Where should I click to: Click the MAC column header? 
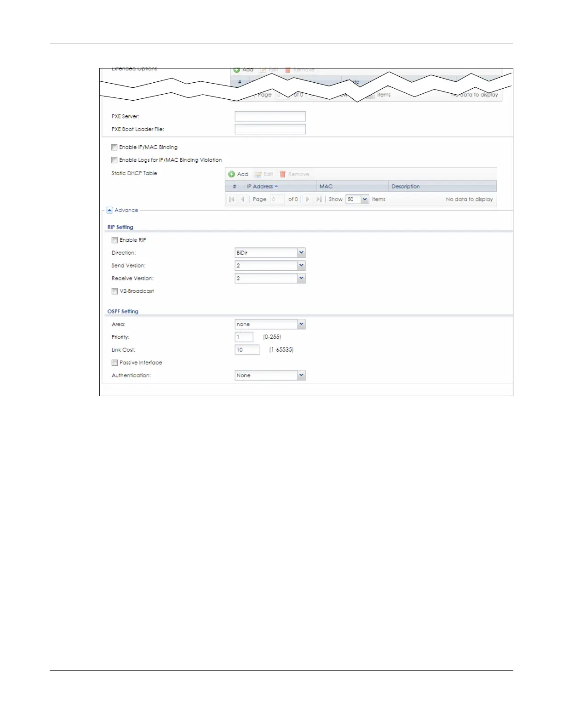point(352,187)
